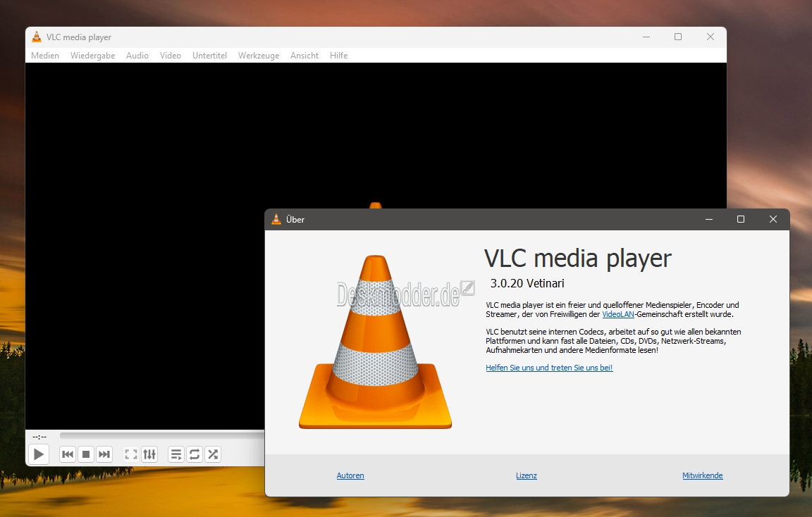812x517 pixels.
Task: Open the Autoren link
Action: click(x=350, y=475)
